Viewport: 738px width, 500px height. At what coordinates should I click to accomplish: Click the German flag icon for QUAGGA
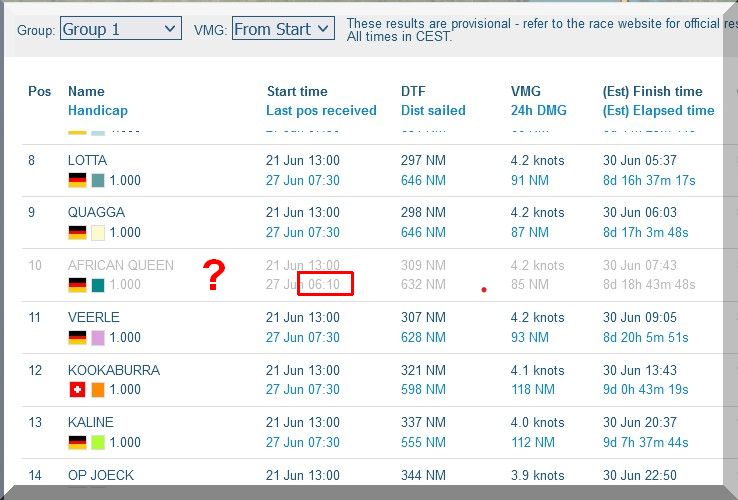coord(77,233)
